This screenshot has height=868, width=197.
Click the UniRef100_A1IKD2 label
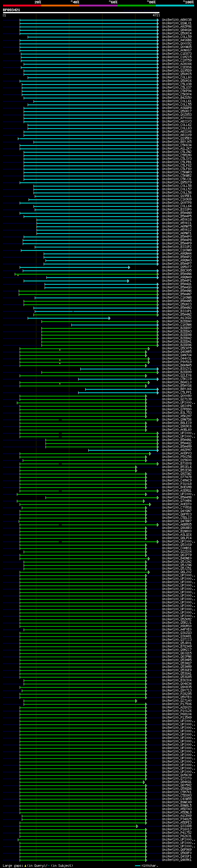pyautogui.click(x=177, y=318)
